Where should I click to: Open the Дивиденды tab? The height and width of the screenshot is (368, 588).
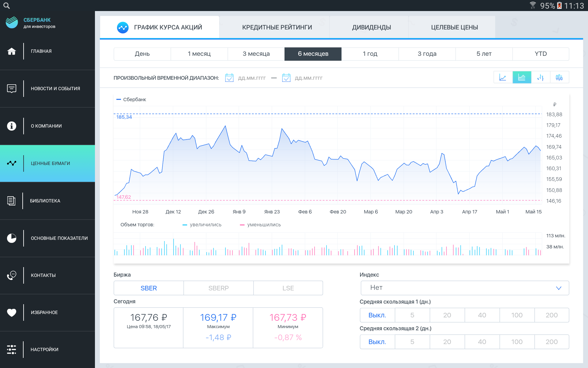tap(371, 27)
